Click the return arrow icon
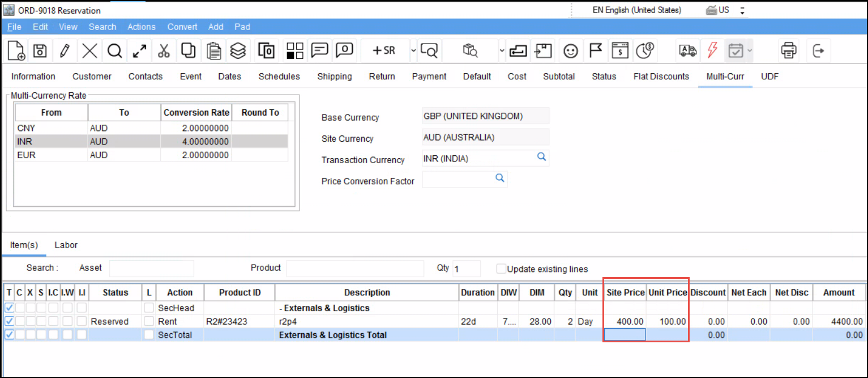Screen dimensions: 868x378 pyautogui.click(x=518, y=51)
